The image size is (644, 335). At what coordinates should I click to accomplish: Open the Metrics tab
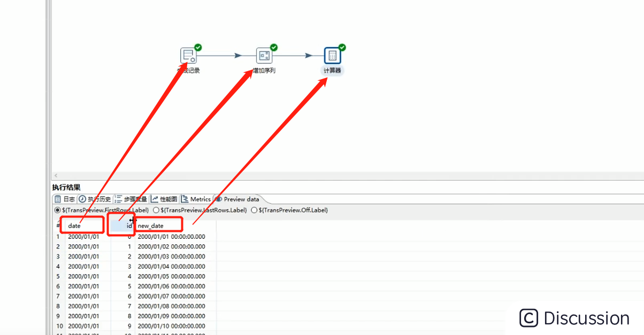point(196,199)
